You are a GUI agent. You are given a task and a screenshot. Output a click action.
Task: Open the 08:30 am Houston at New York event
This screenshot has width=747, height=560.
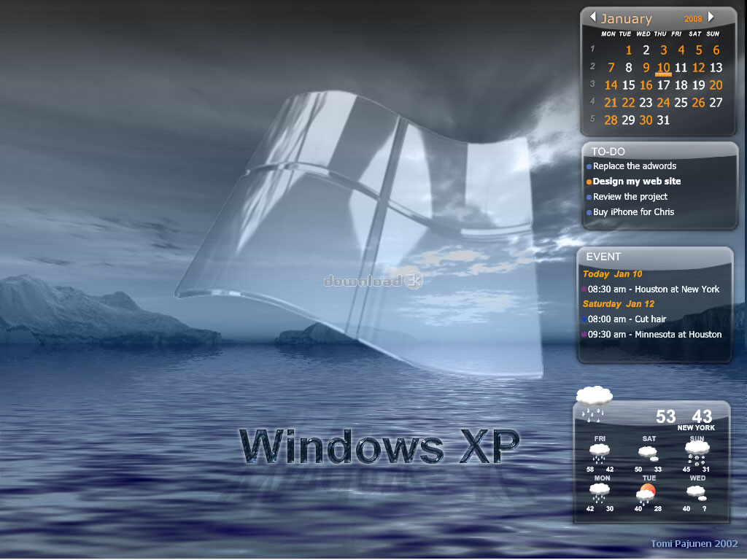tap(654, 289)
